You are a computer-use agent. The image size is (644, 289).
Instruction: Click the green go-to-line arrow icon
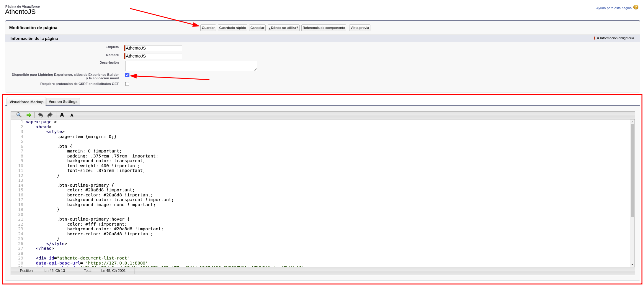tap(29, 115)
